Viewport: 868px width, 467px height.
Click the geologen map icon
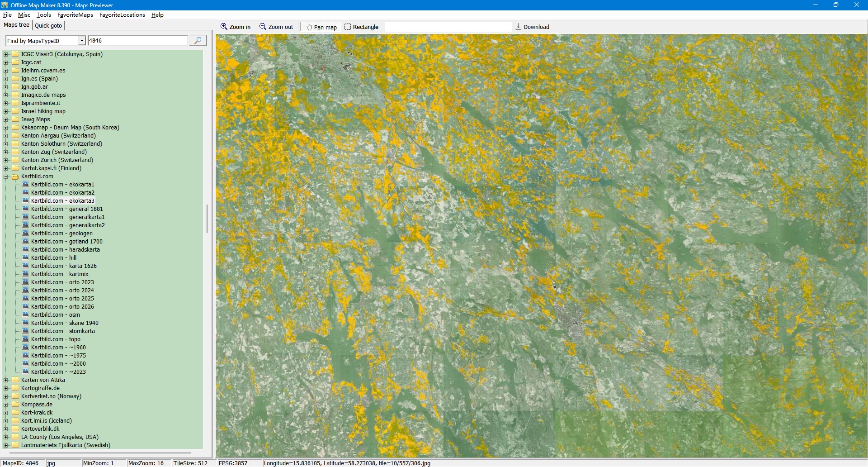[26, 233]
